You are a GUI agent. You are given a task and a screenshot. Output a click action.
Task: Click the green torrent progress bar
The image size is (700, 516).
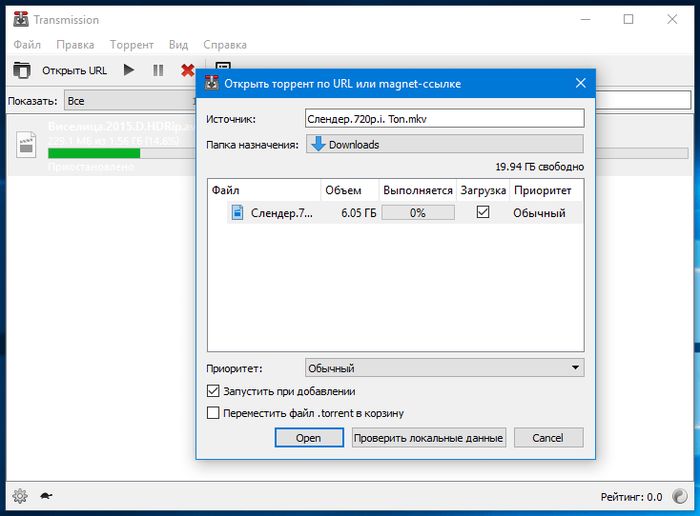pos(94,153)
